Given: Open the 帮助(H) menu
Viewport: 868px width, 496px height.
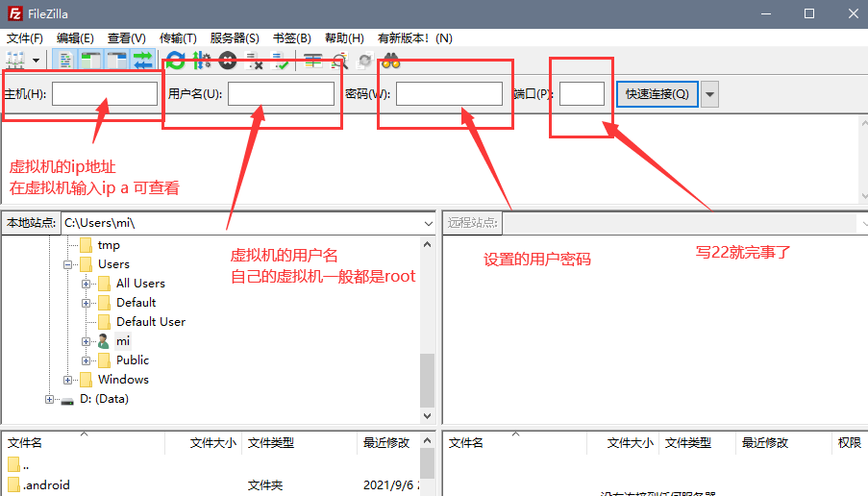Looking at the screenshot, I should 344,38.
